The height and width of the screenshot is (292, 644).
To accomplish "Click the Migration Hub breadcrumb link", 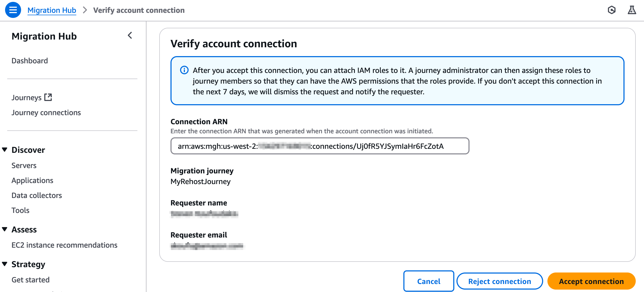I will click(x=52, y=10).
